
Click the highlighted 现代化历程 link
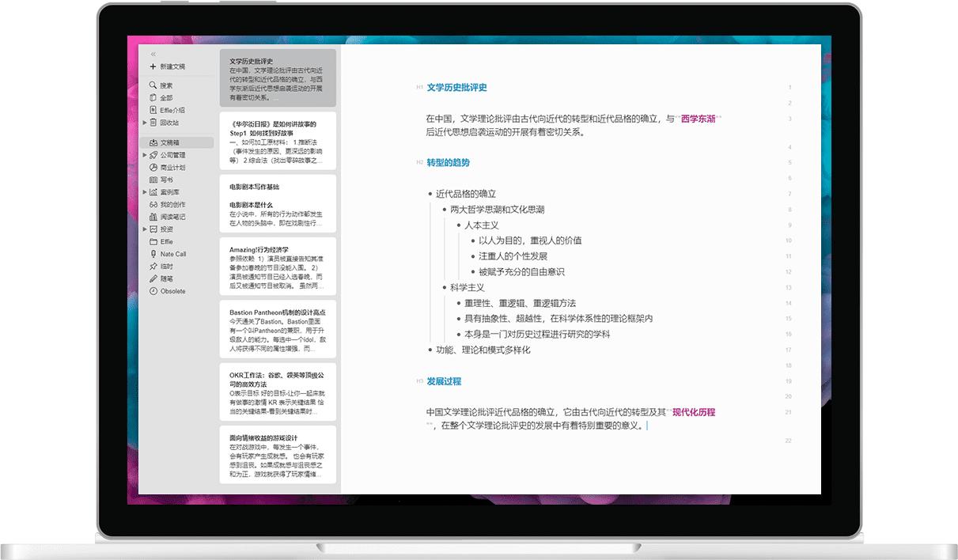click(694, 412)
